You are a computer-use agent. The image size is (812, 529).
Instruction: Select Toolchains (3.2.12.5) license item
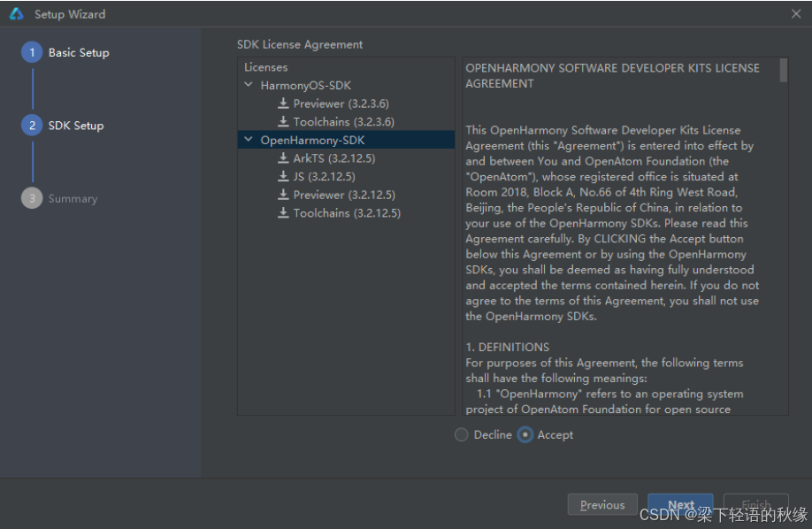point(347,213)
